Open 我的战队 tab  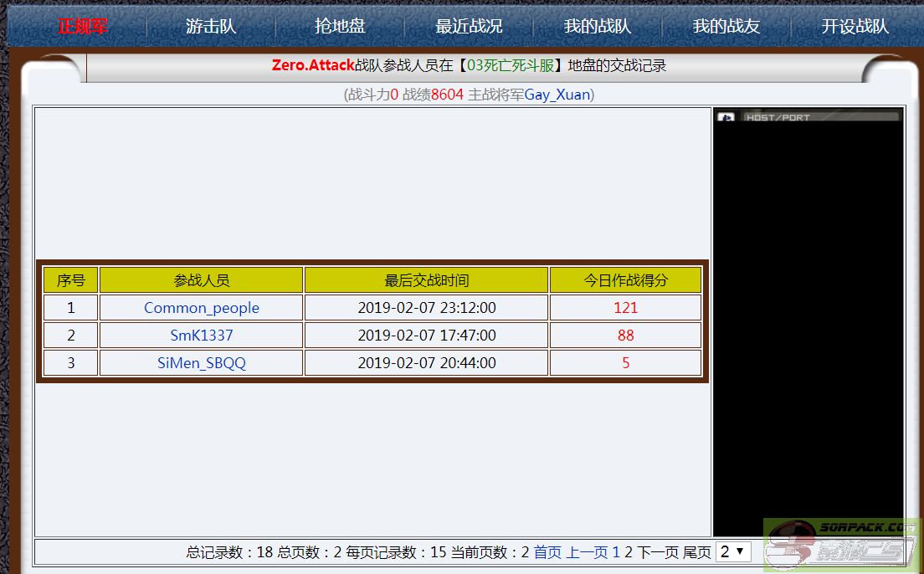[598, 27]
